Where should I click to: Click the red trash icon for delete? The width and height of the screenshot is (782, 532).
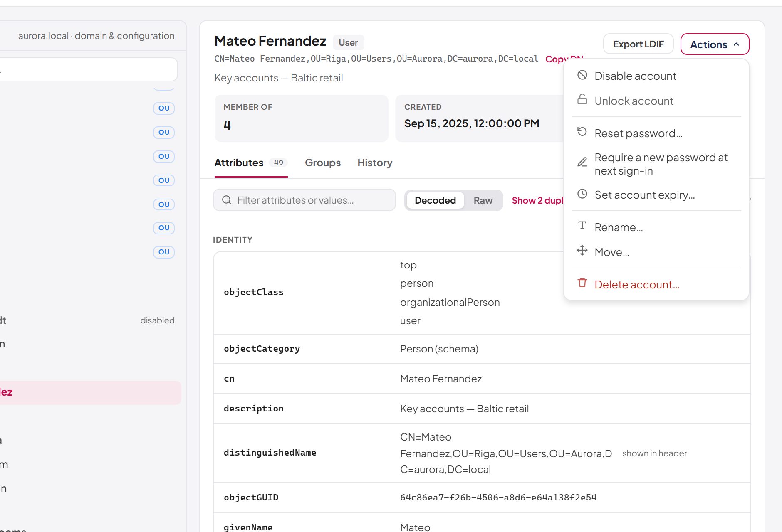click(582, 283)
